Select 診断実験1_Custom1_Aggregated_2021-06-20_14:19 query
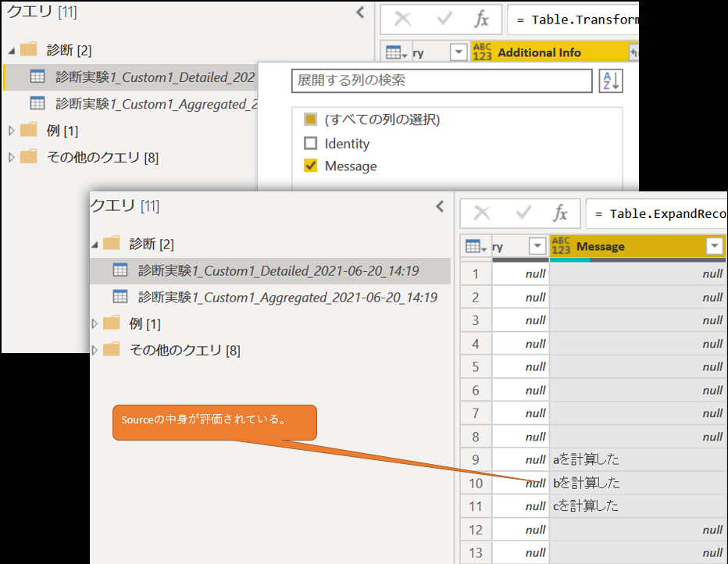 coord(270,298)
